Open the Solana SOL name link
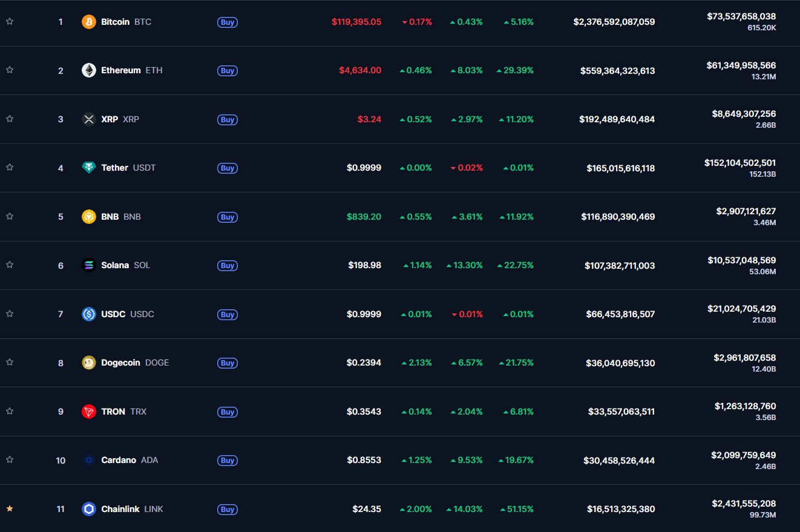800x532 pixels. point(126,265)
